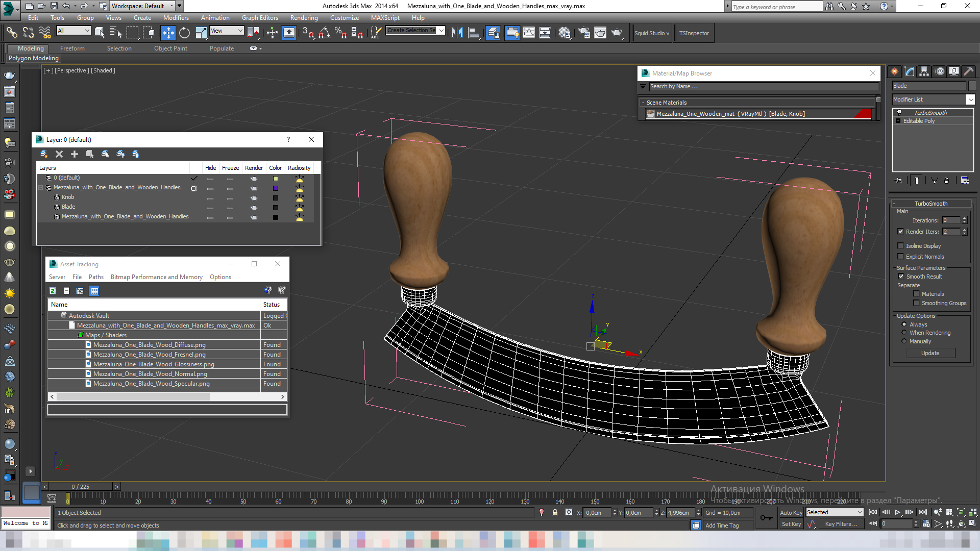Viewport: 980px width, 551px height.
Task: Open the Material Editor icon
Action: (564, 33)
